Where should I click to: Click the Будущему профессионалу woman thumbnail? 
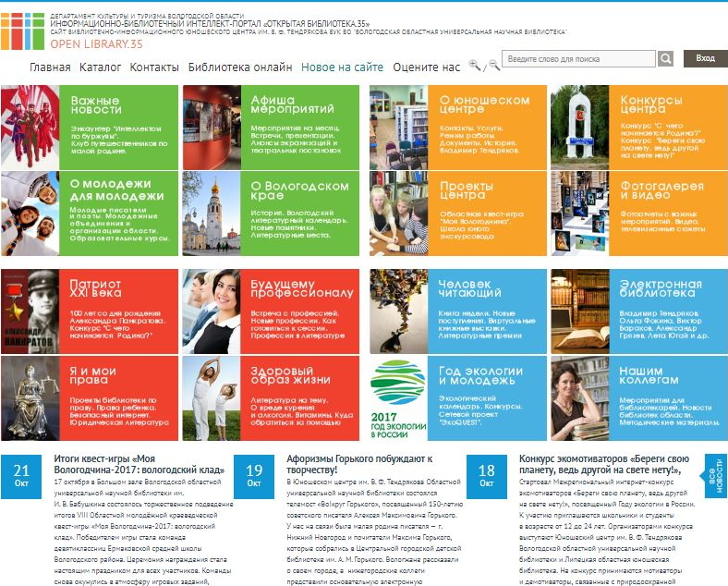[212, 311]
